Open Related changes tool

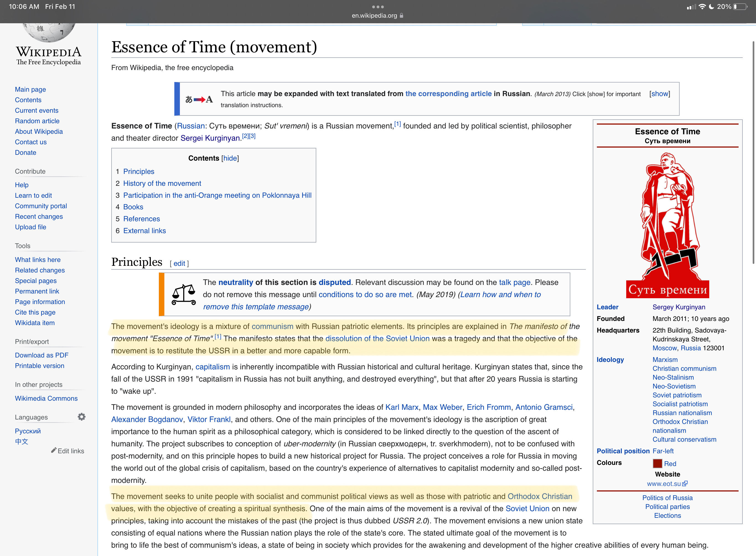pyautogui.click(x=40, y=270)
